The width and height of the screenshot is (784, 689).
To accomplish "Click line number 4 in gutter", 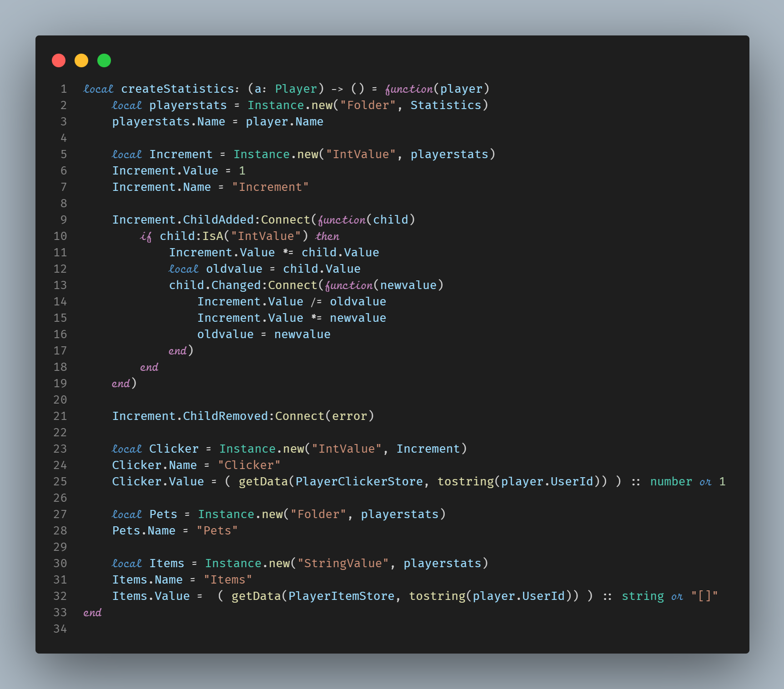I will pos(64,138).
